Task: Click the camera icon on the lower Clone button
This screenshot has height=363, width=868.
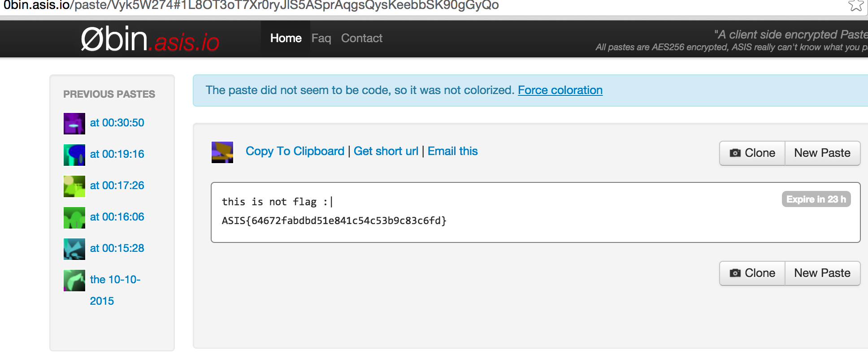Action: [735, 273]
